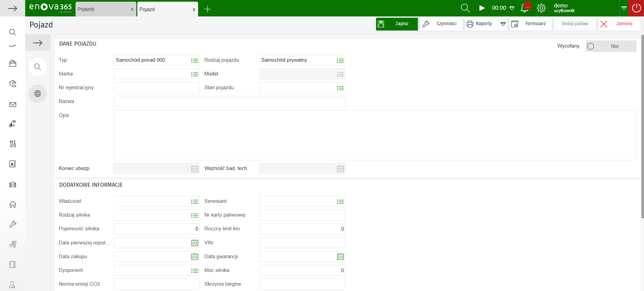Image resolution: width=644 pixels, height=291 pixels.
Task: Open a new tab with plus button
Action: point(208,9)
